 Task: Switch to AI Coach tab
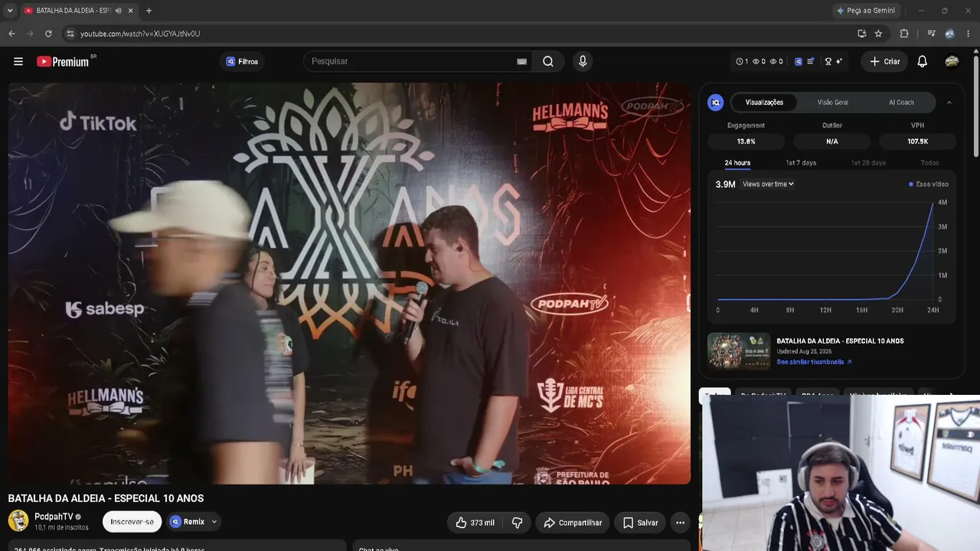coord(901,103)
